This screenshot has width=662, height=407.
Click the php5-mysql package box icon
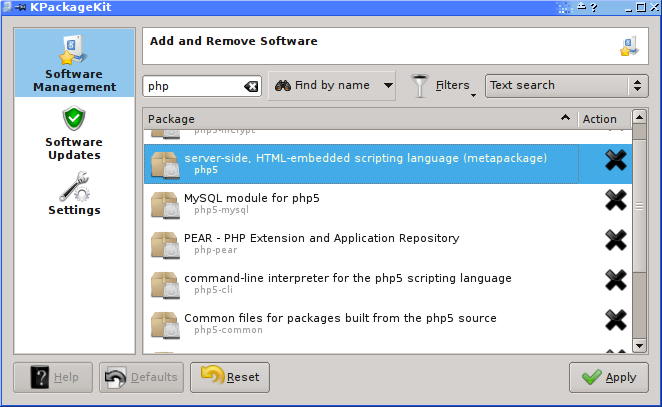click(165, 205)
